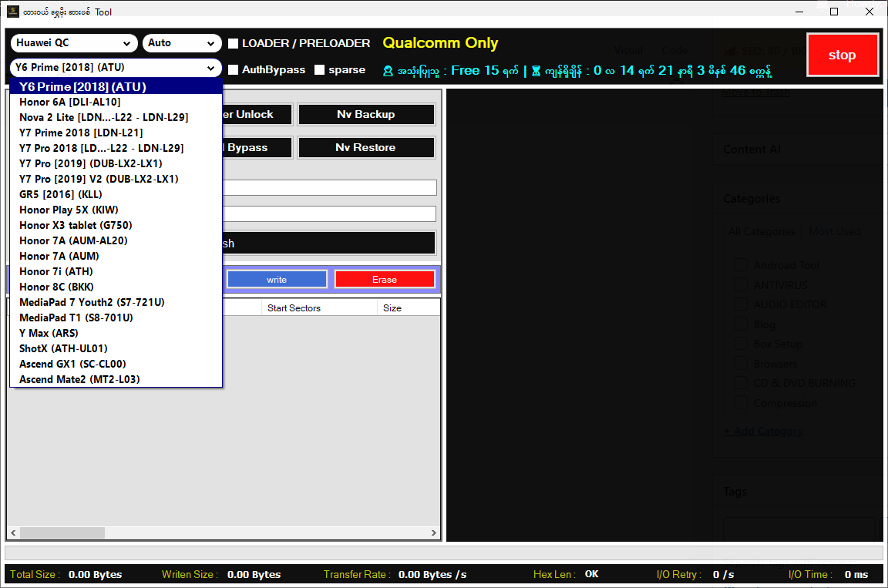Select Honor 8C (BKK) entry
Image resolution: width=888 pixels, height=588 pixels.
[x=56, y=287]
